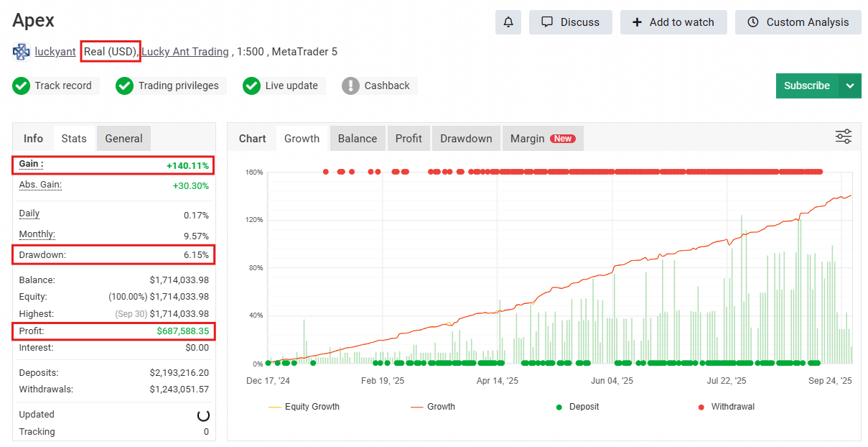868x447 pixels.
Task: Select the Profit chart tab
Action: pos(409,139)
